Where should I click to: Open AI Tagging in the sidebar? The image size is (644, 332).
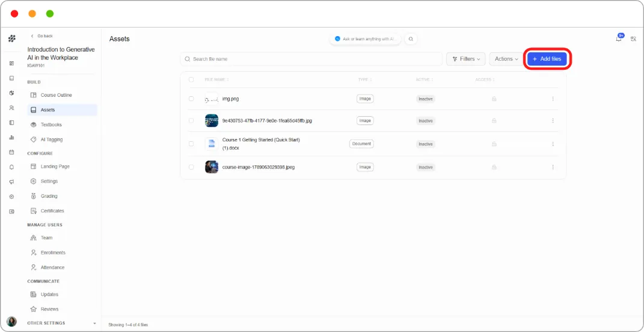pyautogui.click(x=62, y=140)
